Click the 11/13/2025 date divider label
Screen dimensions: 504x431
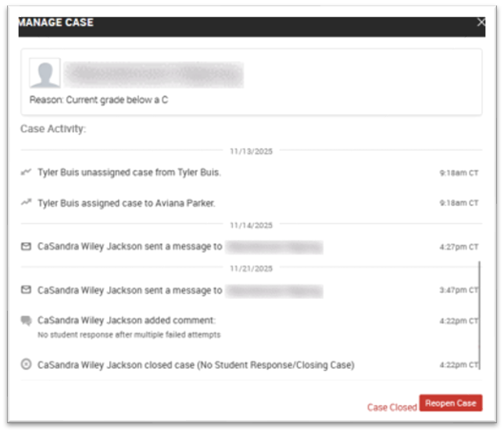click(251, 151)
